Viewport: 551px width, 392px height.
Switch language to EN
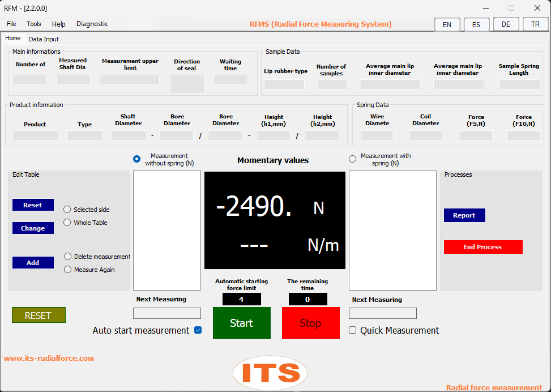447,24
